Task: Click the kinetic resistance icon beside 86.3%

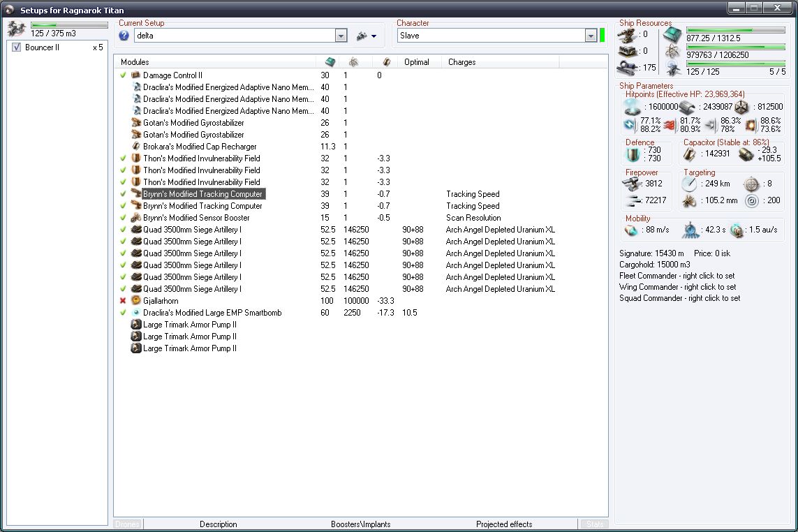Action: [711, 125]
